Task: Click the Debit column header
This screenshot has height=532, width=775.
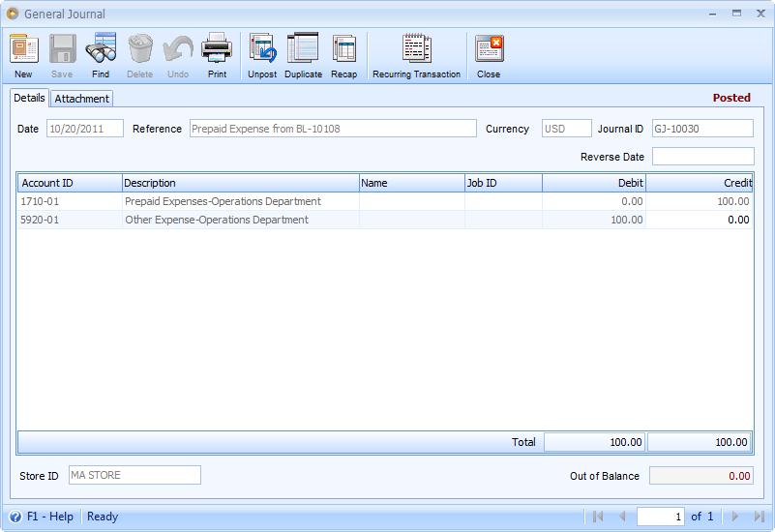Action: pos(594,183)
